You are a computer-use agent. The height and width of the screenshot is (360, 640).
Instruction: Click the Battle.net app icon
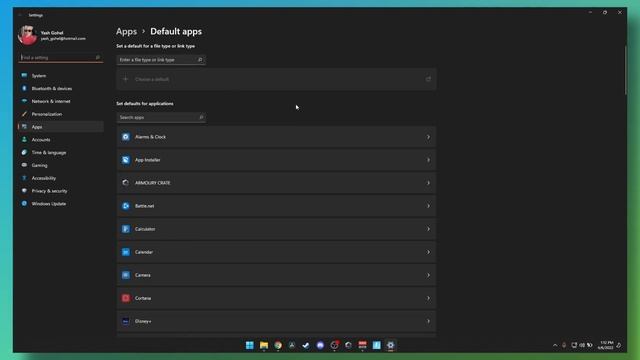pyautogui.click(x=126, y=206)
